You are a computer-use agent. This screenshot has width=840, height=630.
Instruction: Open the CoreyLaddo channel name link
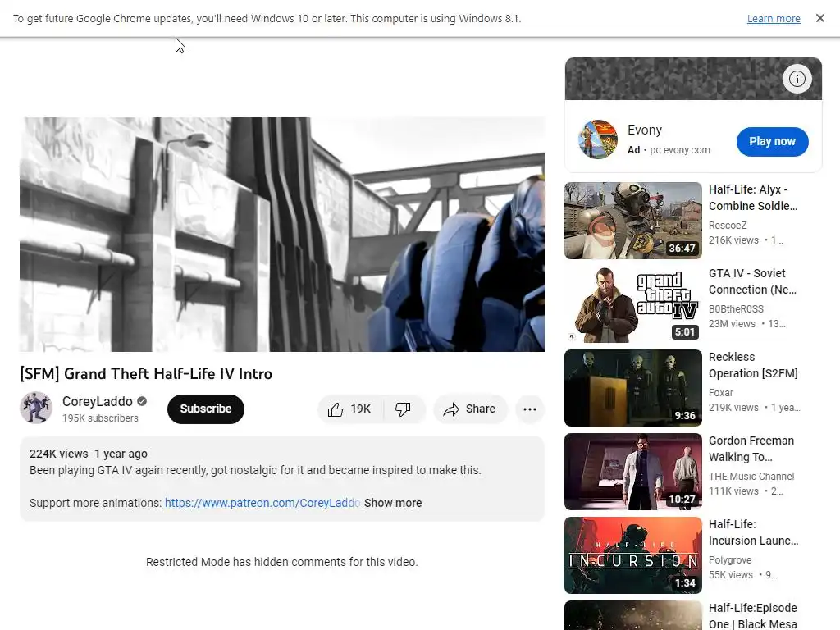pos(98,401)
